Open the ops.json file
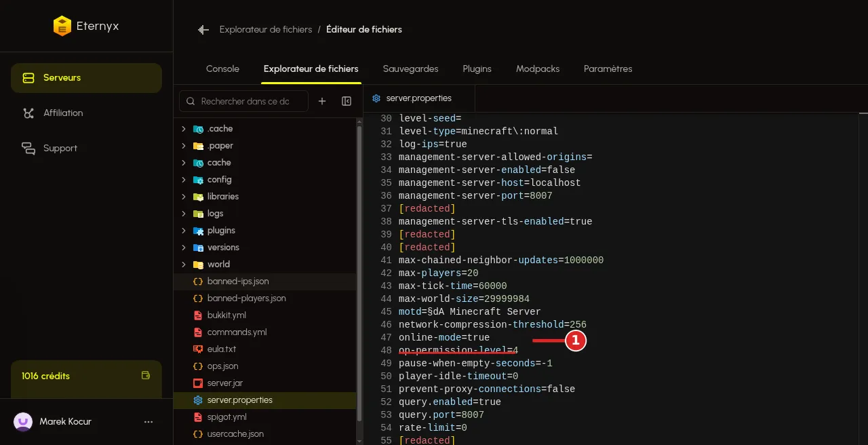Image resolution: width=868 pixels, height=445 pixels. tap(265, 366)
